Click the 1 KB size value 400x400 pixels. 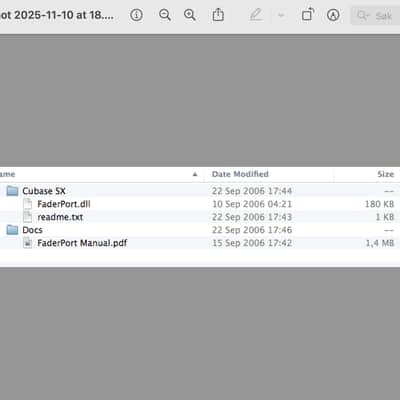[x=385, y=217]
